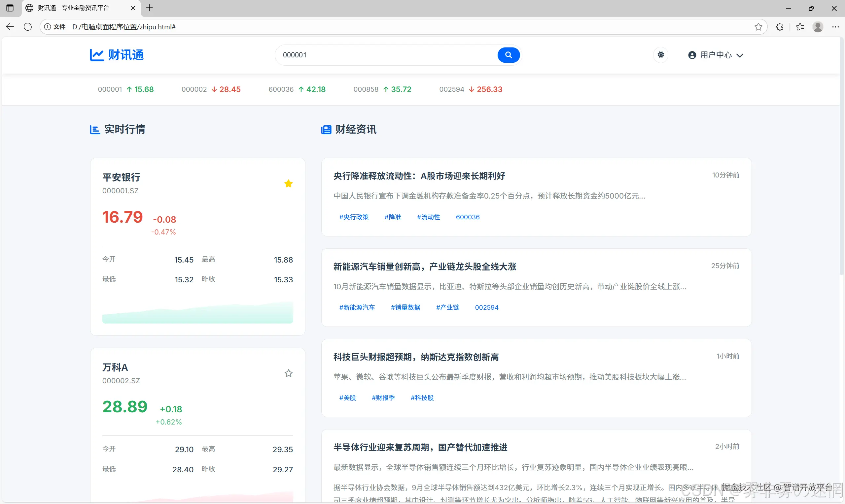Add this page to favorites star

pos(758,27)
